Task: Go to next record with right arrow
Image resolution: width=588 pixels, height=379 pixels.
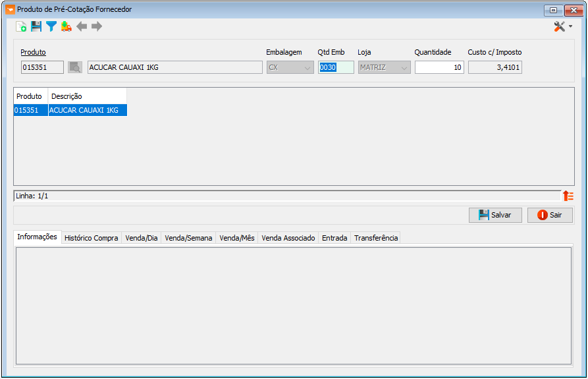Action: coord(97,26)
